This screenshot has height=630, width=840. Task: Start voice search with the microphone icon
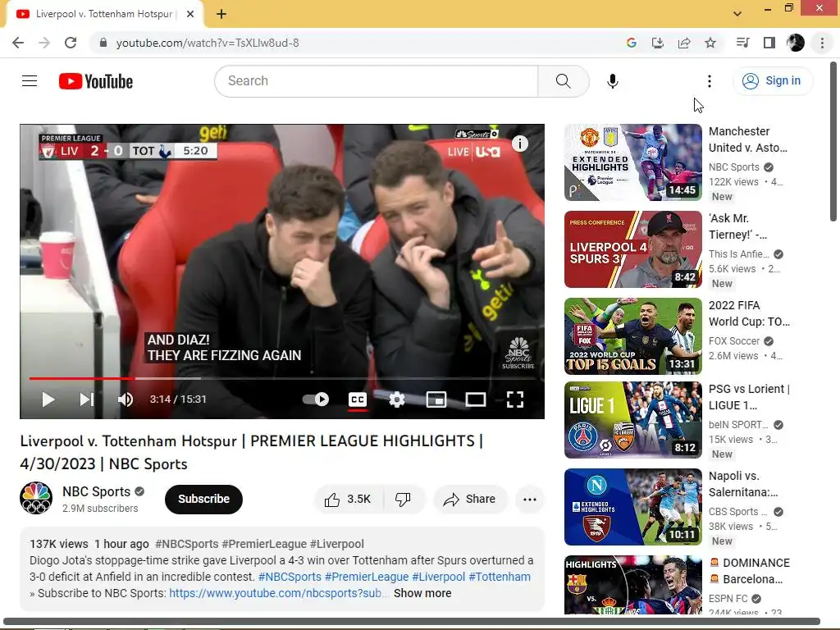[612, 81]
